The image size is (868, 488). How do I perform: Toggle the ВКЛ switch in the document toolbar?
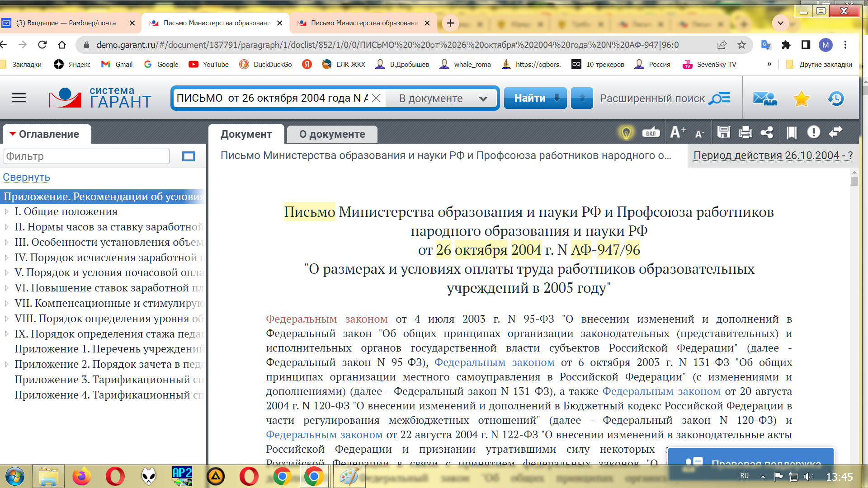[651, 132]
